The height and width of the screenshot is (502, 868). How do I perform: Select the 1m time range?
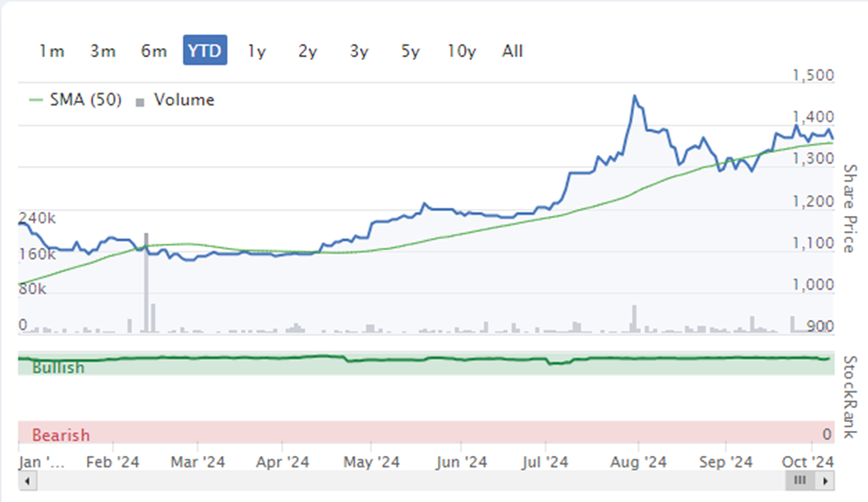click(x=52, y=51)
